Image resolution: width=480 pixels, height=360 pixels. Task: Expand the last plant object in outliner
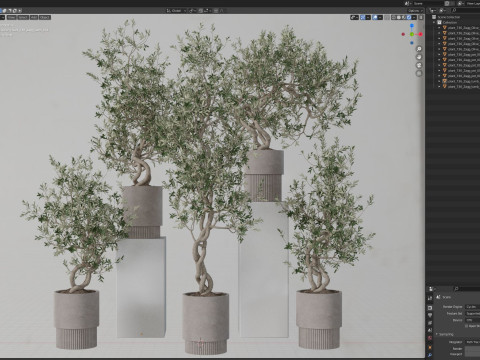(439, 87)
